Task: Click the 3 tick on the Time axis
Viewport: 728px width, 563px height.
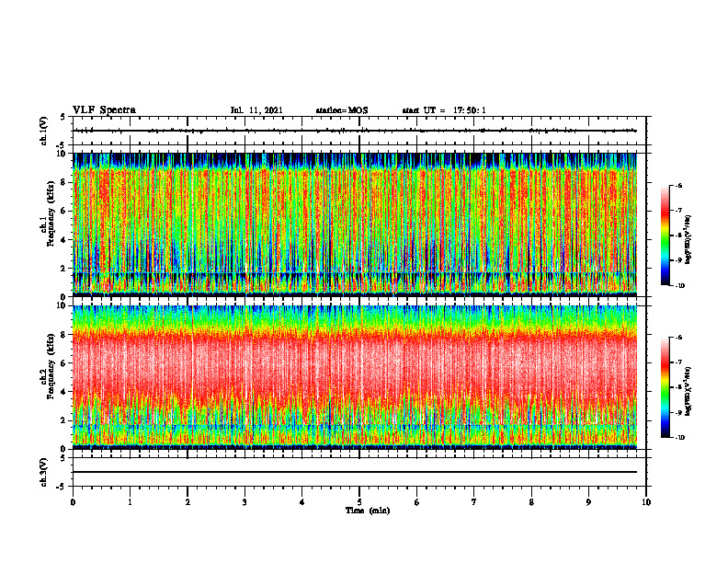Action: (x=245, y=502)
